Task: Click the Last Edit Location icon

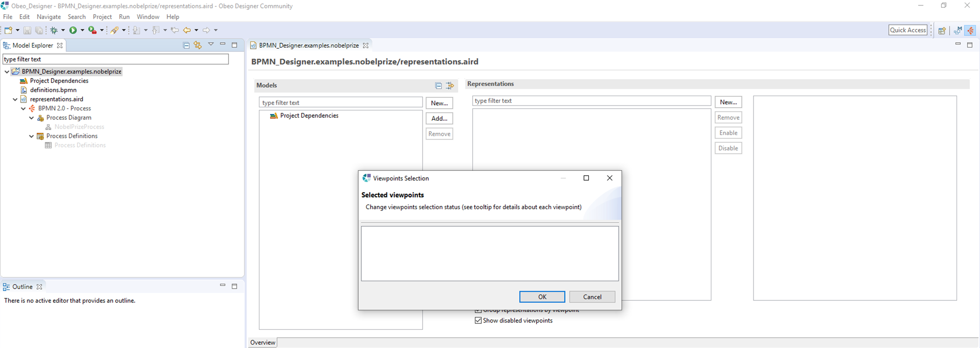Action: coord(175,30)
